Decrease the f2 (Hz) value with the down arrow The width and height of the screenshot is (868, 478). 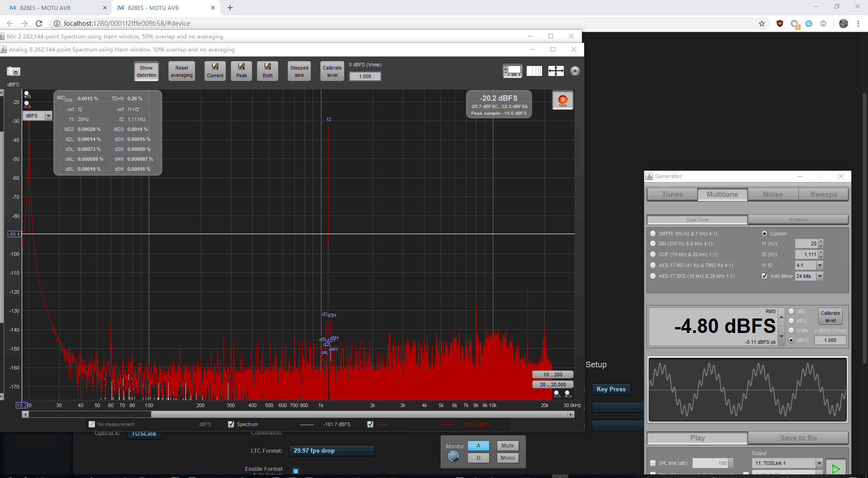pyautogui.click(x=821, y=257)
